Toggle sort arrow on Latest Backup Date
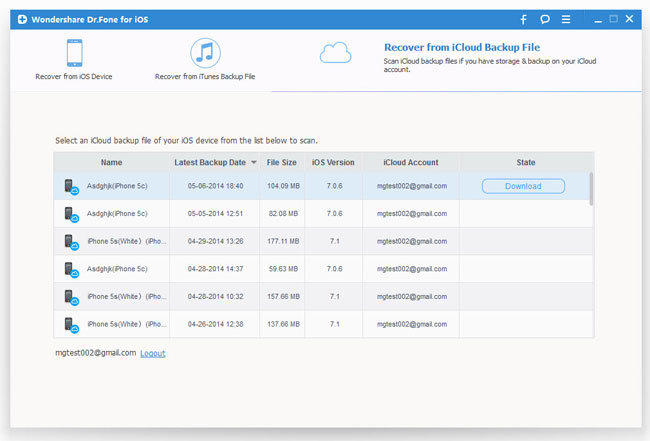Viewport: 650px width, 441px height. click(253, 162)
